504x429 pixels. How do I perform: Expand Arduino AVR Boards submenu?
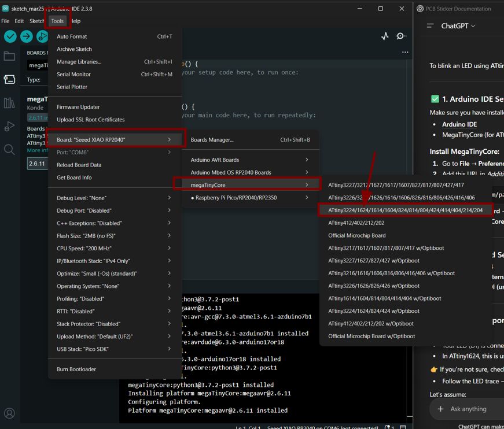(x=251, y=160)
